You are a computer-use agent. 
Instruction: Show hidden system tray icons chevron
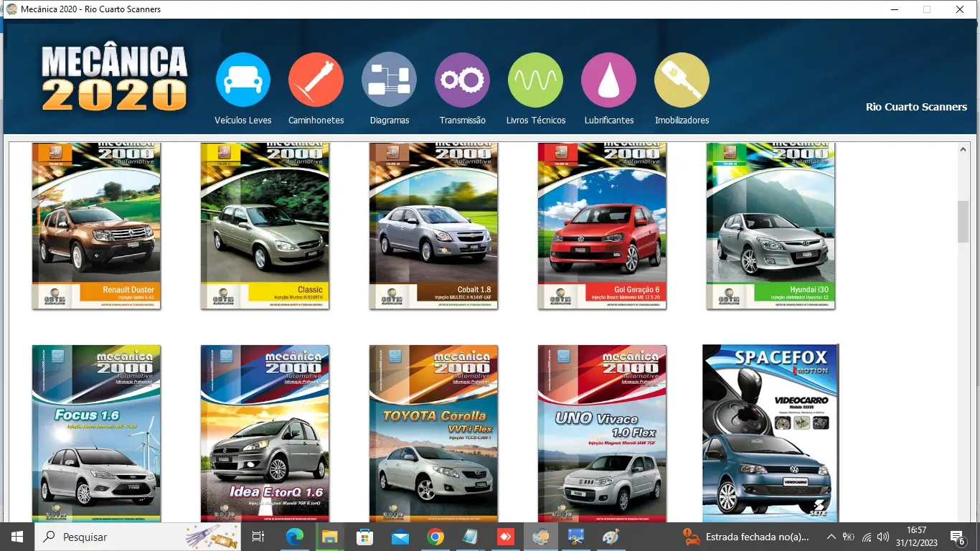pos(831,537)
